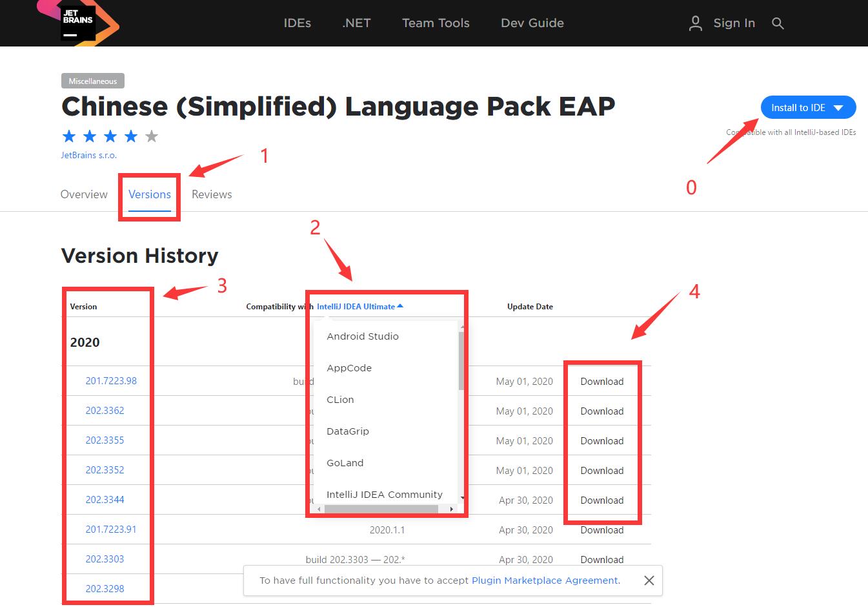Open version 201.7223.91 link
868x607 pixels.
pyautogui.click(x=111, y=530)
